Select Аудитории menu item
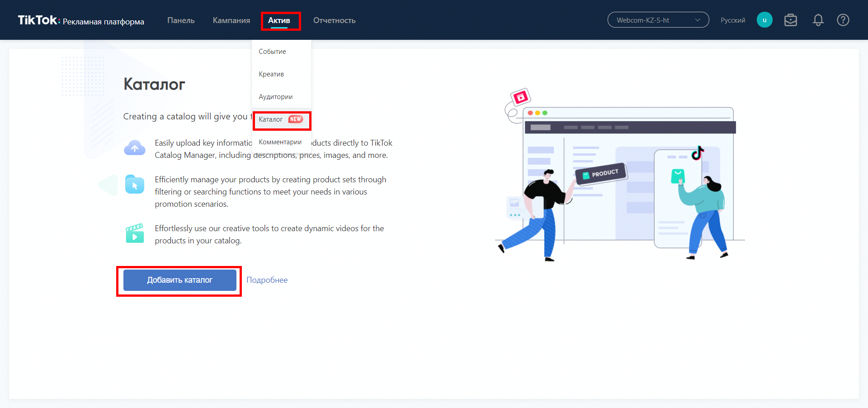Screen dimensions: 868x408 tap(275, 97)
